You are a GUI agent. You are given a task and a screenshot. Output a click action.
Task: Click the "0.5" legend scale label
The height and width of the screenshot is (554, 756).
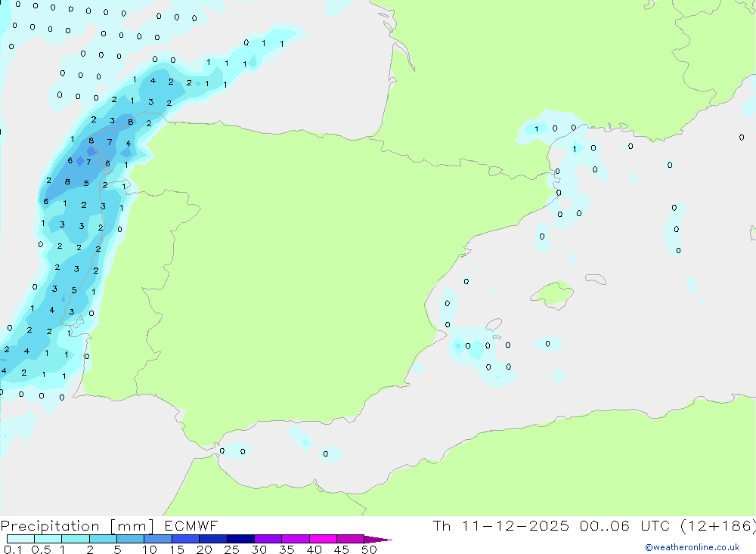pyautogui.click(x=41, y=549)
